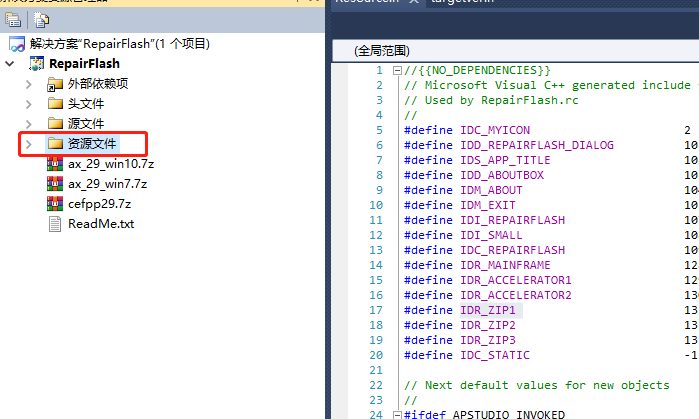Expand the 资源文件 folder node
The width and height of the screenshot is (699, 419).
point(29,144)
